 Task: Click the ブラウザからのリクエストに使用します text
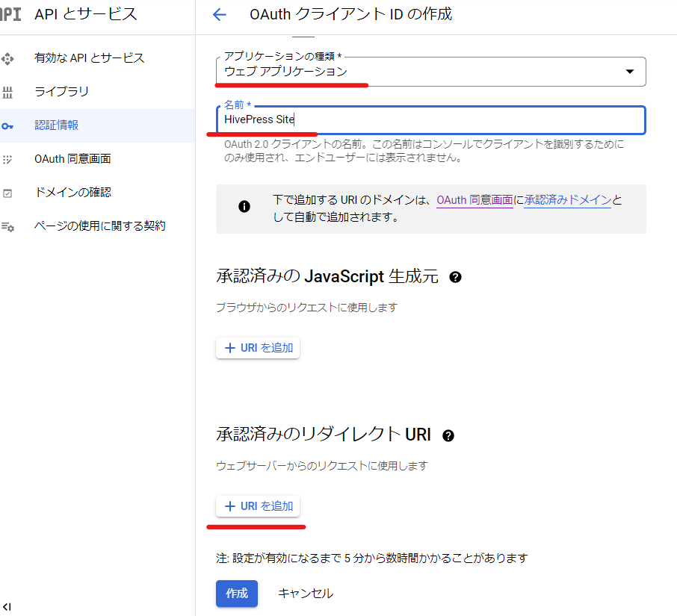(x=306, y=308)
